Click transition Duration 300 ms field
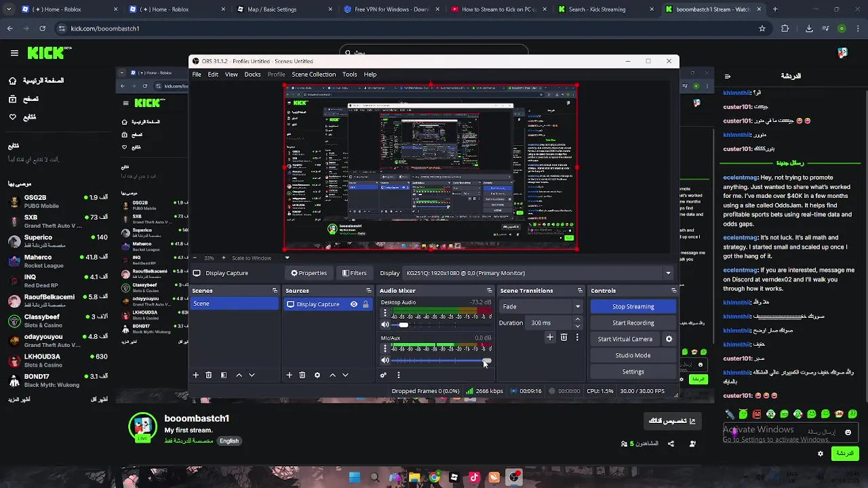Image resolution: width=868 pixels, height=488 pixels. pos(549,323)
